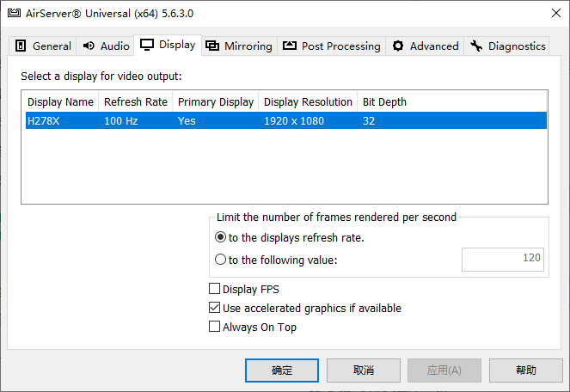
Task: Select the H278X display row
Action: click(x=284, y=121)
